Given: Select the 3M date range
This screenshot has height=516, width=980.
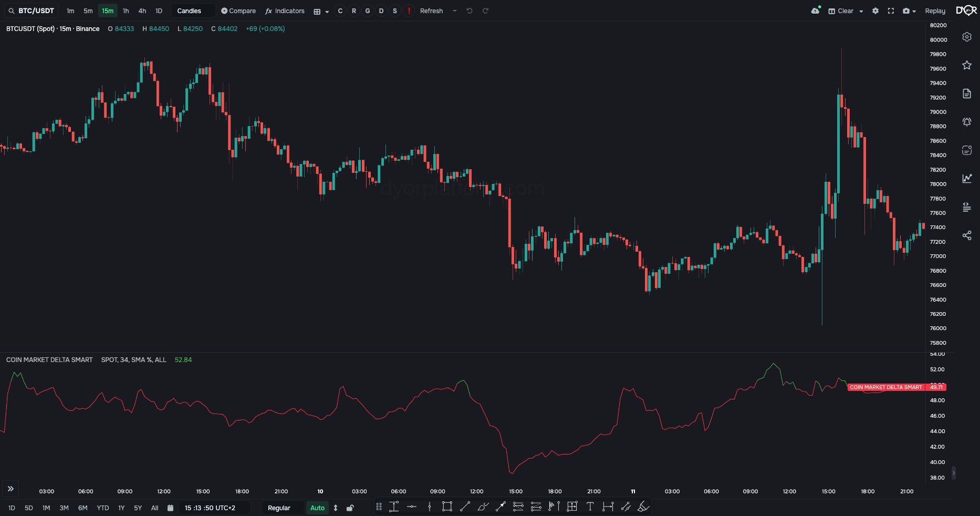Looking at the screenshot, I should click(x=64, y=508).
